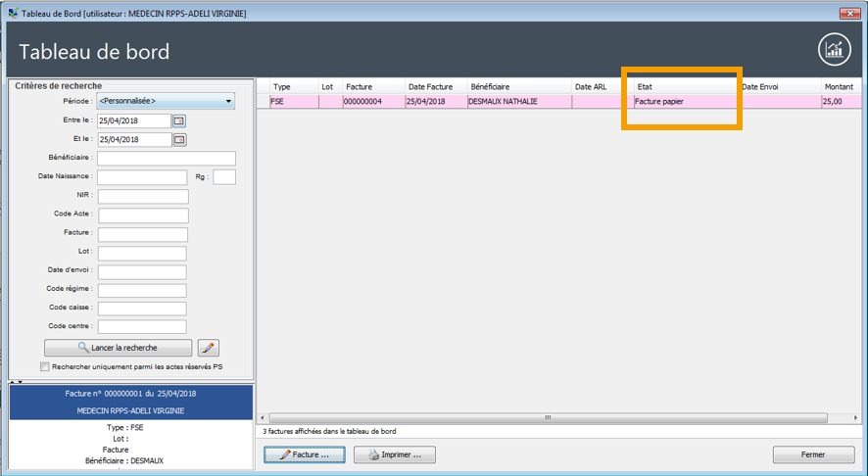Image resolution: width=868 pixels, height=476 pixels.
Task: Select the DESMAUX NATHALIE invoice row
Action: tap(517, 101)
